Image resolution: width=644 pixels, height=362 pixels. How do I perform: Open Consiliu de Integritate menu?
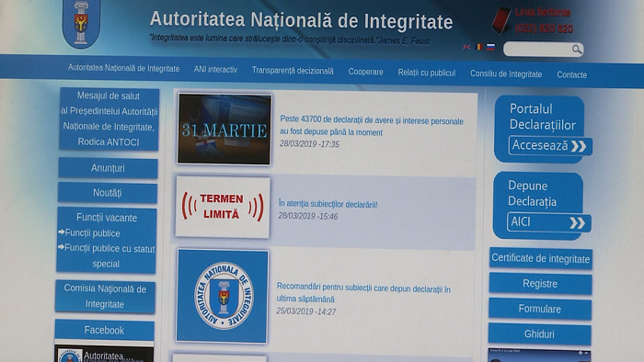coord(506,74)
